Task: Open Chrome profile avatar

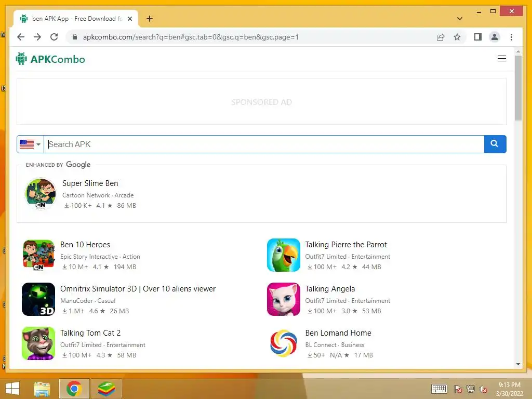Action: tap(495, 37)
